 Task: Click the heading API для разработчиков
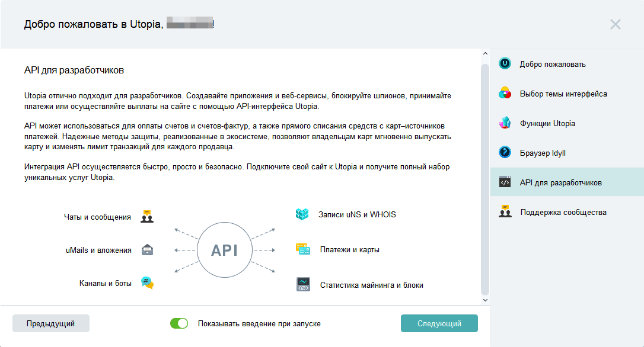coord(74,70)
